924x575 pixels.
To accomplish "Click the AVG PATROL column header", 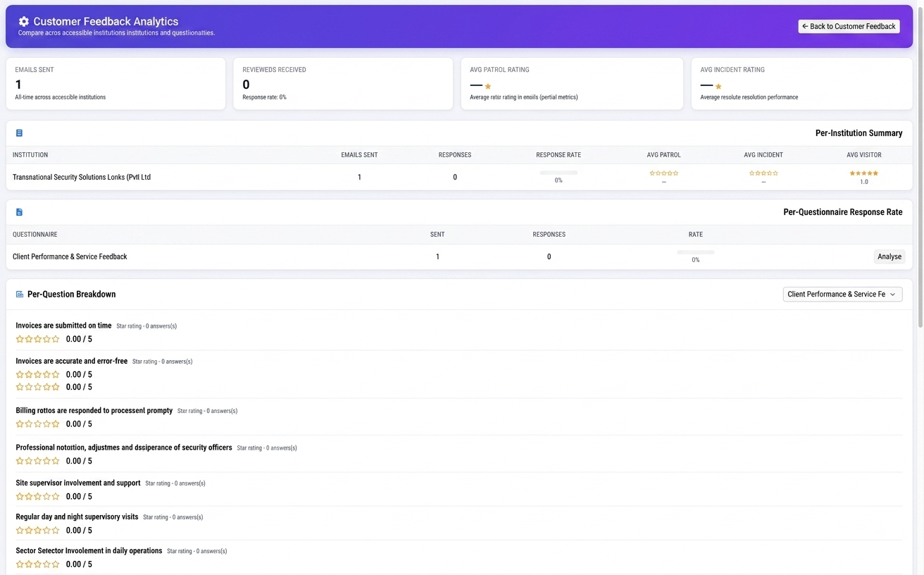I will point(664,155).
